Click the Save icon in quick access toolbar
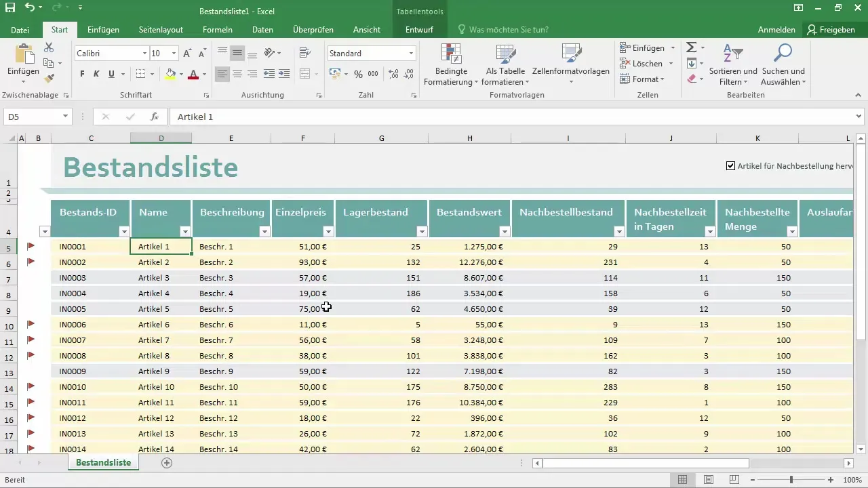 pyautogui.click(x=9, y=8)
